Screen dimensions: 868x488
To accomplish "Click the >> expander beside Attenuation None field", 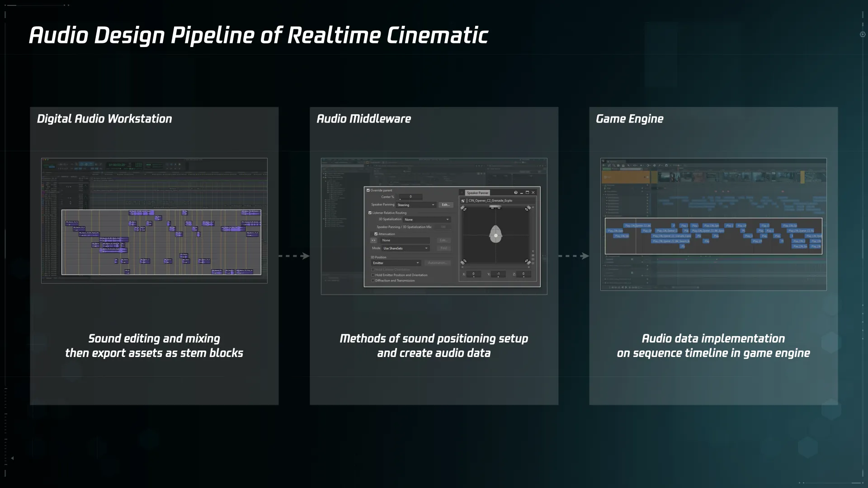I will point(373,240).
